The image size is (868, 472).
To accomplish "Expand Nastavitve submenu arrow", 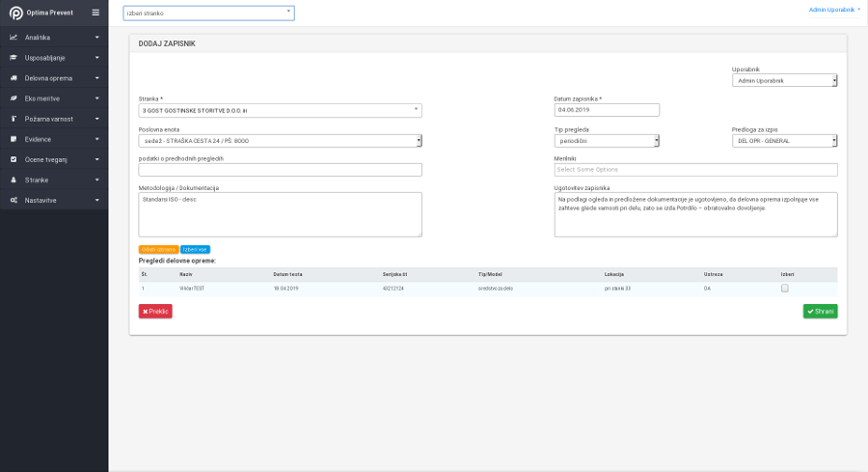I will pyautogui.click(x=96, y=200).
